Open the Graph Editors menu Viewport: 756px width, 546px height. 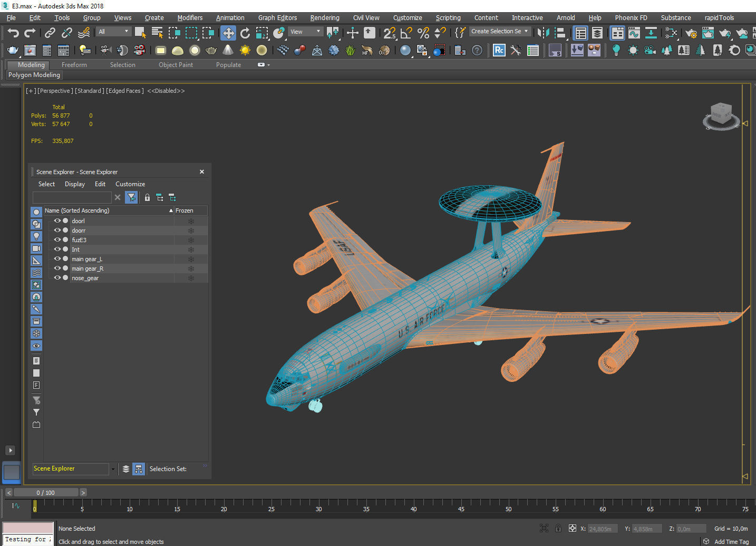point(277,17)
